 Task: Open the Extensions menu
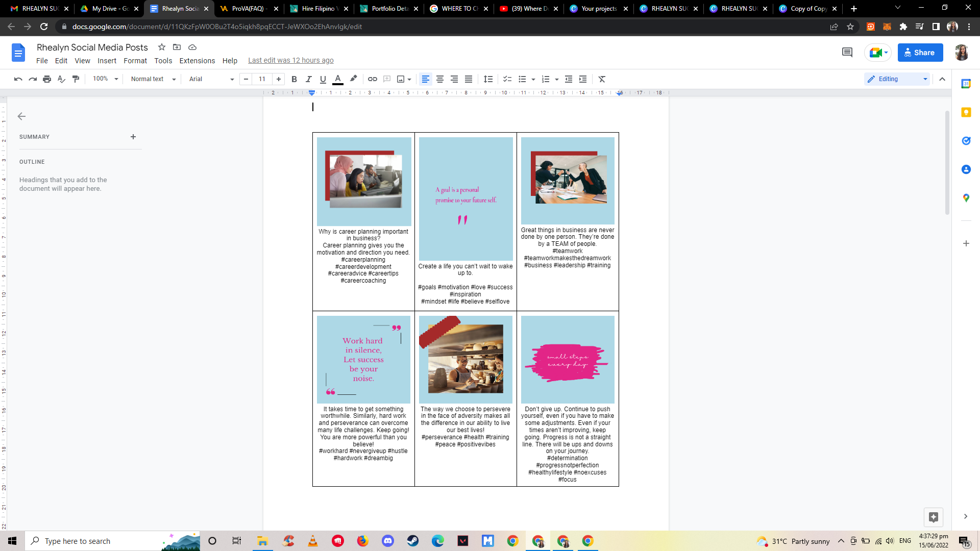pyautogui.click(x=197, y=61)
